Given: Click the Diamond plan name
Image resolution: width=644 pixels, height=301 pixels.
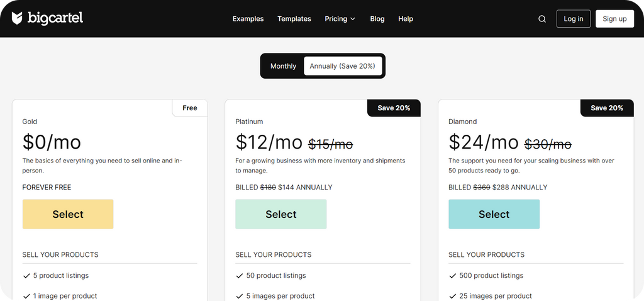Looking at the screenshot, I should [463, 122].
